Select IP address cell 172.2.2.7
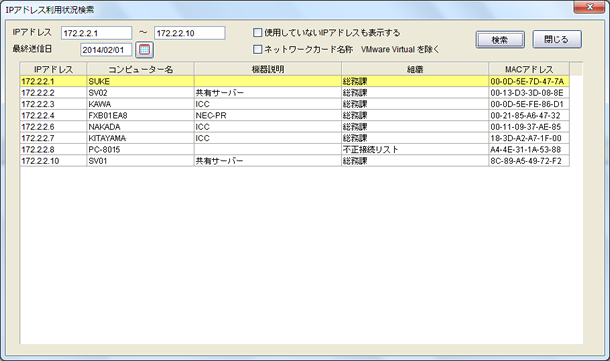The height and width of the screenshot is (361, 610). pos(53,138)
